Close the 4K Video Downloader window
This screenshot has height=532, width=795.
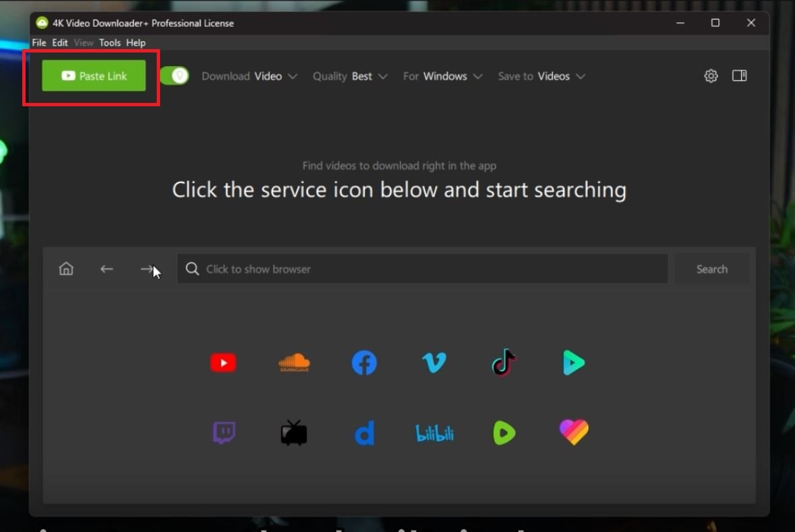click(751, 23)
